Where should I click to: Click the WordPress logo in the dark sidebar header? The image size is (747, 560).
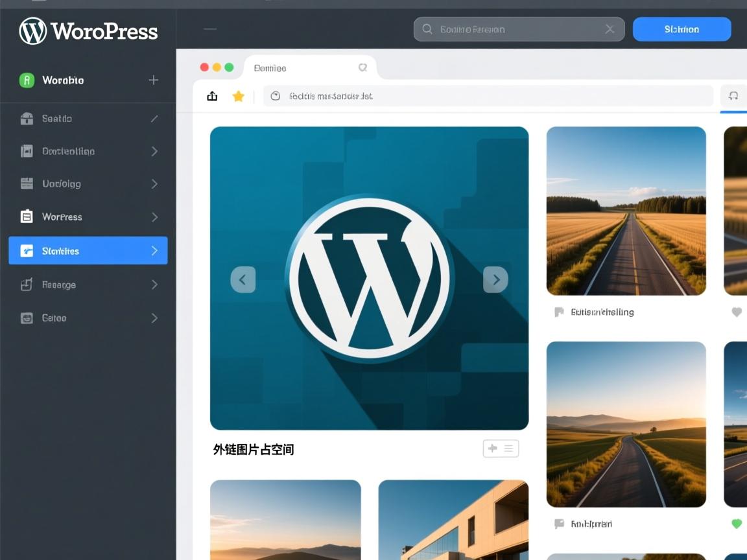coord(33,30)
